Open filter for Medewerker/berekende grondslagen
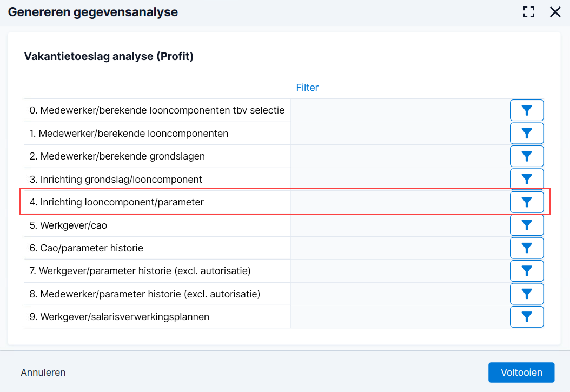The image size is (570, 392). pos(526,156)
